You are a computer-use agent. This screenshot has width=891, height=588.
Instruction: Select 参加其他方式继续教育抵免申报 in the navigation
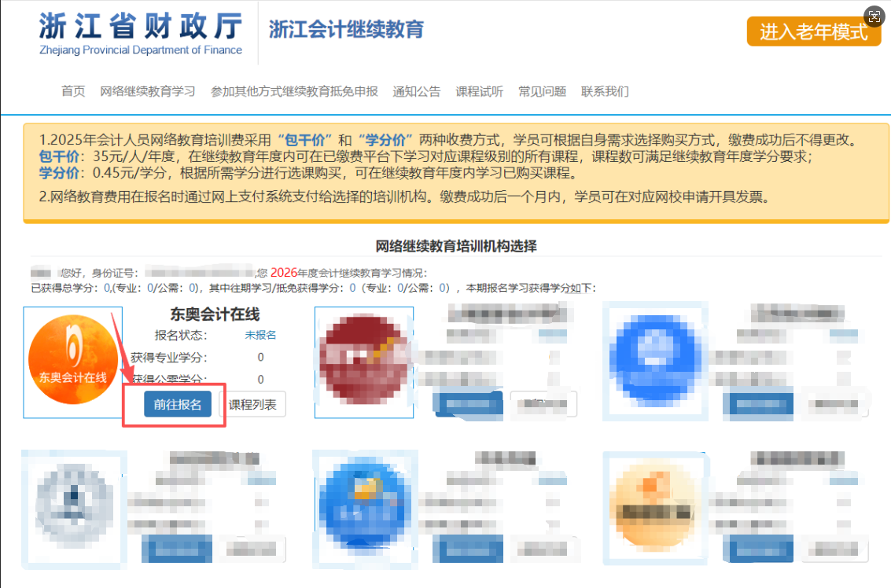pos(291,91)
